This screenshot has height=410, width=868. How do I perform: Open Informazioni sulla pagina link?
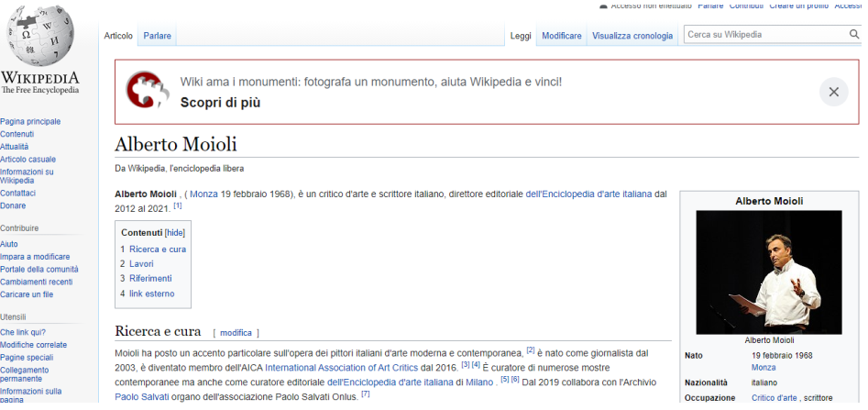pyautogui.click(x=31, y=395)
